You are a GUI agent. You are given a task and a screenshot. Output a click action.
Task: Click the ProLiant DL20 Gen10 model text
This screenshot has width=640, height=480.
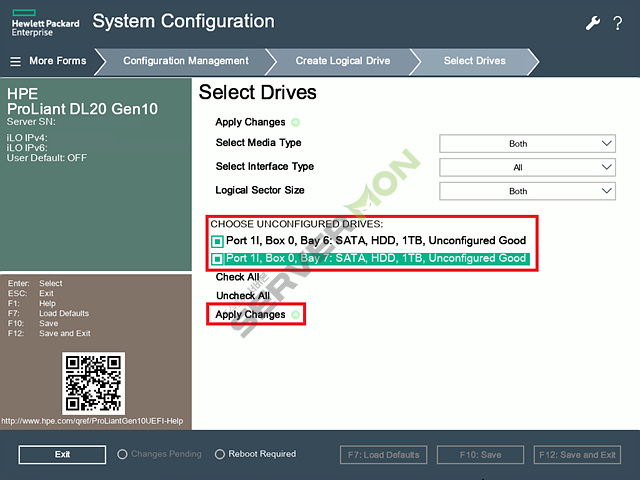(x=82, y=109)
